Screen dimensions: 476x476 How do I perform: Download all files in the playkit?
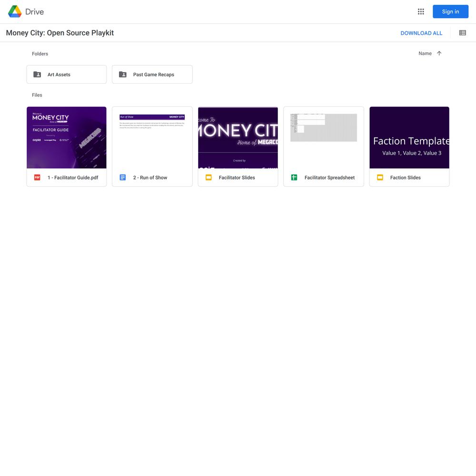coord(421,33)
